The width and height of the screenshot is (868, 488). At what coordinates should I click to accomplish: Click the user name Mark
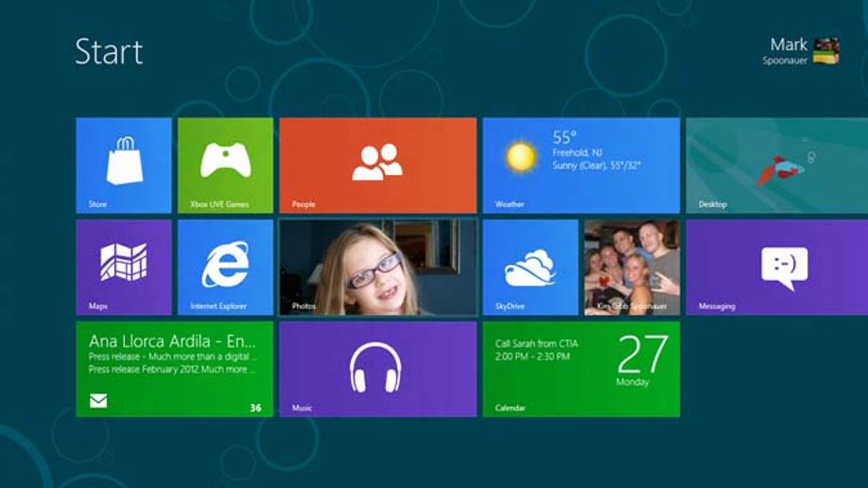(789, 44)
